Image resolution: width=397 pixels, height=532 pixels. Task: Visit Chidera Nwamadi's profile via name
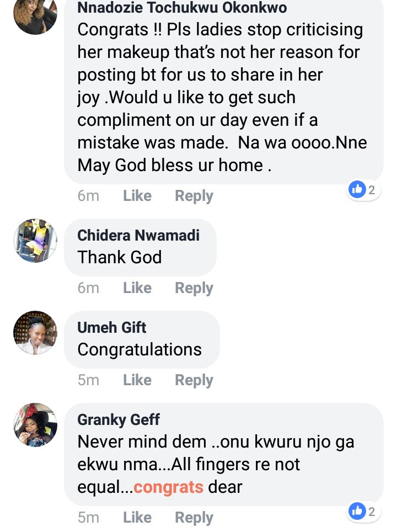pos(138,235)
